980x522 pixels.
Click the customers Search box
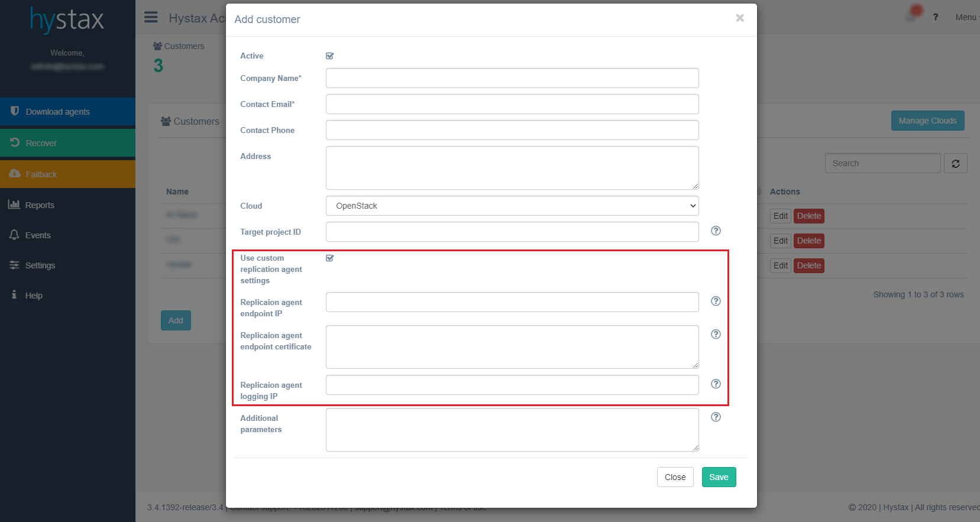(x=882, y=163)
